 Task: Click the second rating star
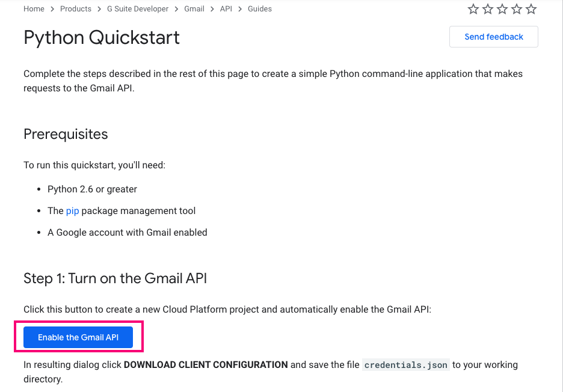click(488, 9)
